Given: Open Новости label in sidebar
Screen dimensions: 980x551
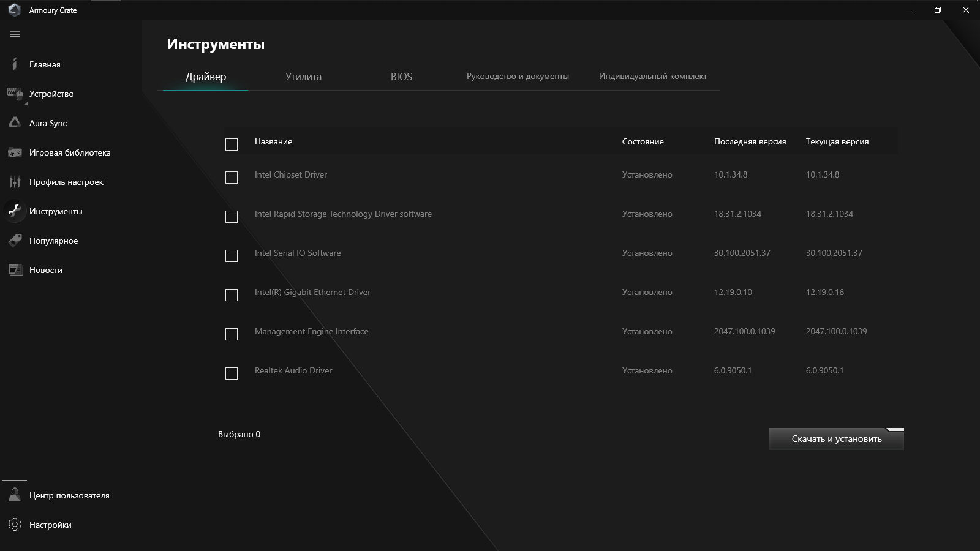Looking at the screenshot, I should (x=46, y=270).
